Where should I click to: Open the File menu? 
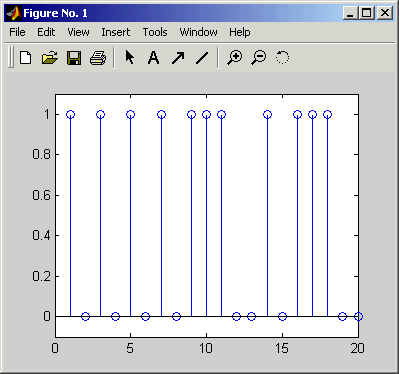[x=17, y=32]
